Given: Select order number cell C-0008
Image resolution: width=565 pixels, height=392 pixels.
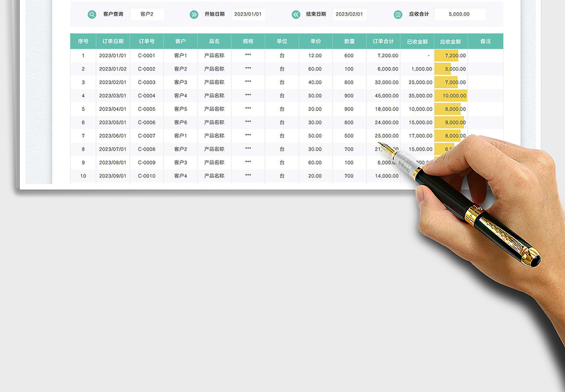Looking at the screenshot, I should coord(147,149).
